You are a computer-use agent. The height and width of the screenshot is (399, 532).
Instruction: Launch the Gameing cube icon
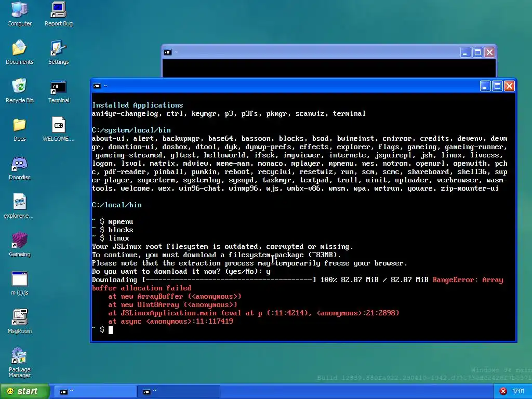[x=19, y=244]
